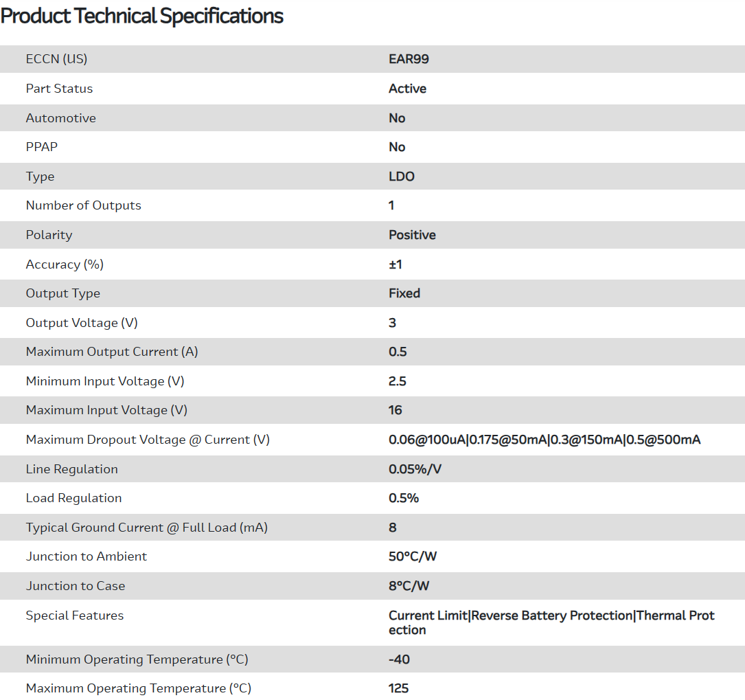
Task: Select the Line Regulation value 0.05%/V
Action: pos(413,469)
